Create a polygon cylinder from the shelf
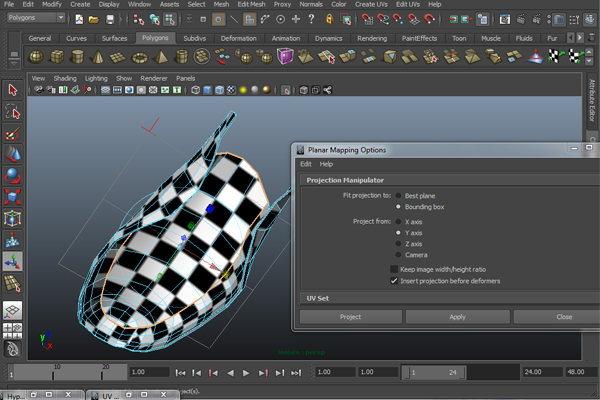The image size is (600, 400). [77, 57]
